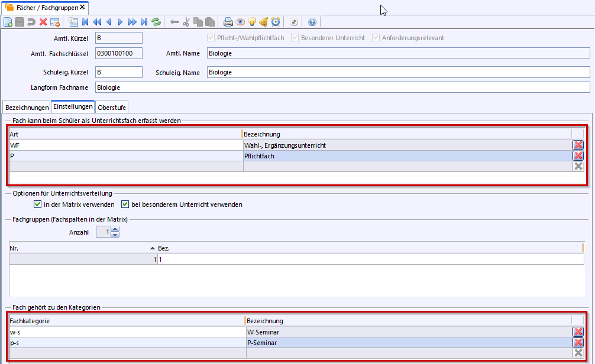Image resolution: width=595 pixels, height=364 pixels.
Task: Select the 'P-Seminar' Bezeichnung cell
Action: [409, 343]
